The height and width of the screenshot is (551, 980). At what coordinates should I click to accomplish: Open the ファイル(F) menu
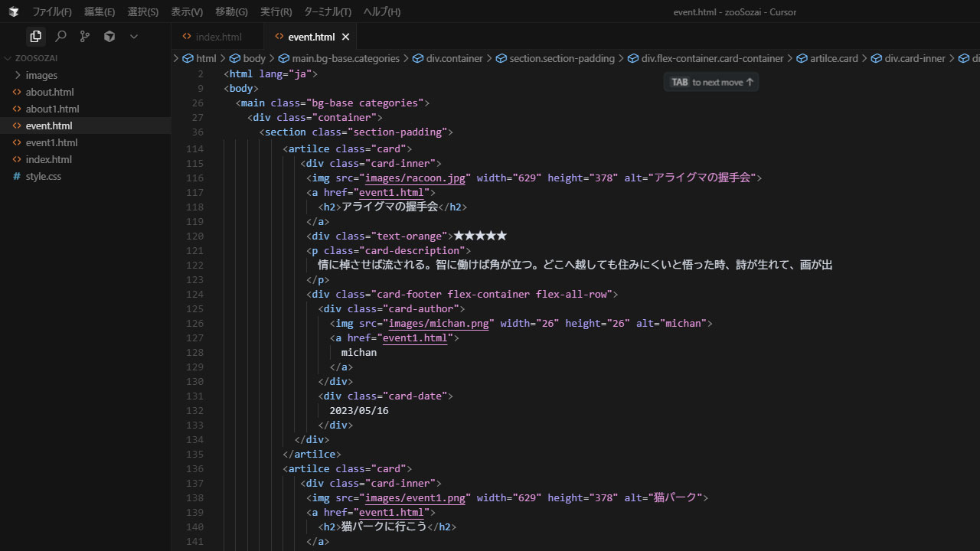52,11
